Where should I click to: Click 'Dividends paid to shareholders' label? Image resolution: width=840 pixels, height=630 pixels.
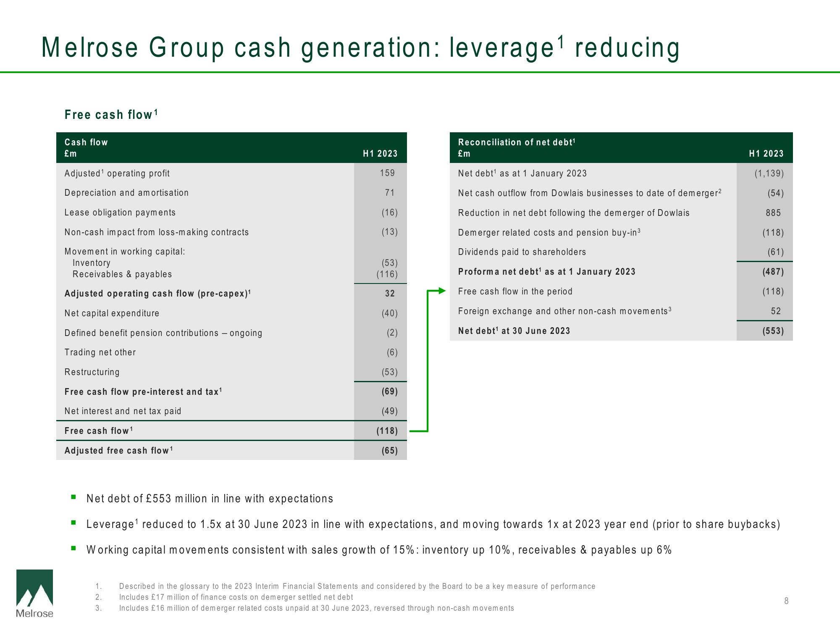tap(522, 252)
